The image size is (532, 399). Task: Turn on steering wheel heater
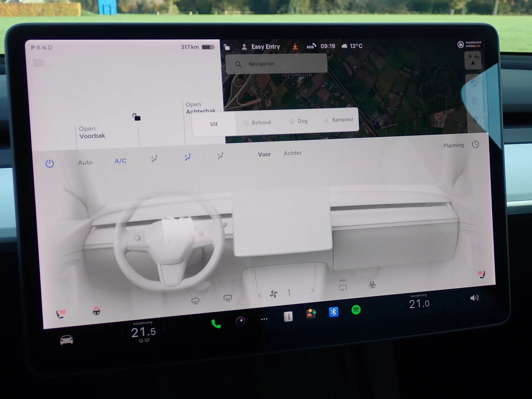pyautogui.click(x=96, y=311)
